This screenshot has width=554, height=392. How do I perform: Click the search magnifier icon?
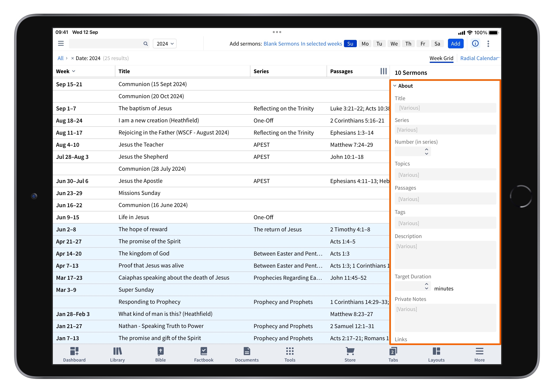(145, 44)
